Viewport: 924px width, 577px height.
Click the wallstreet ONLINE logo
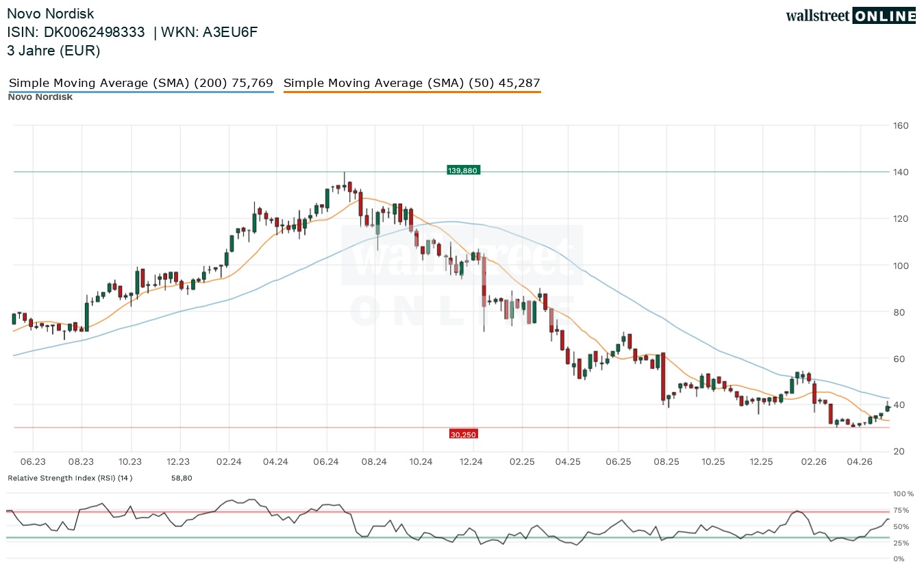click(x=851, y=16)
